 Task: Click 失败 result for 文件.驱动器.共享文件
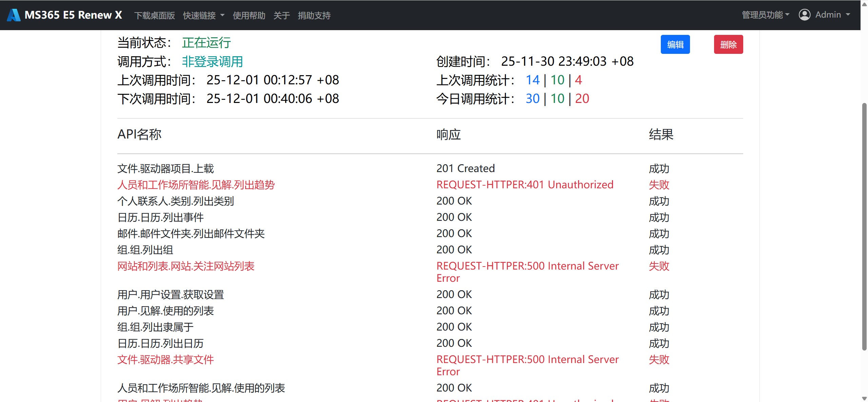(x=659, y=360)
